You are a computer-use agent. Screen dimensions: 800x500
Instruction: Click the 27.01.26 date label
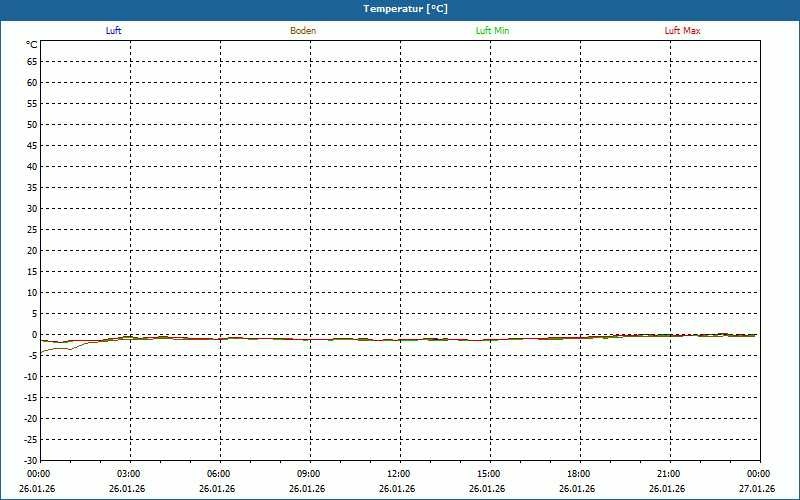(757, 489)
